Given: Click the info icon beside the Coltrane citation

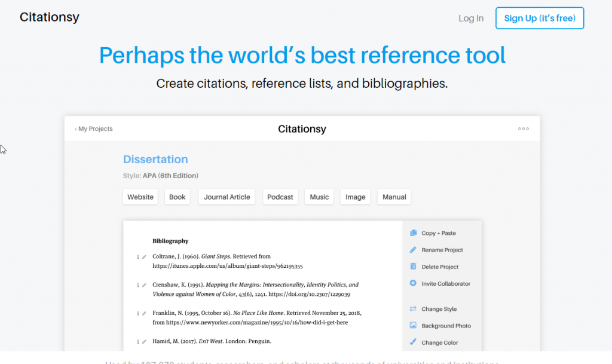Looking at the screenshot, I should coord(138,256).
